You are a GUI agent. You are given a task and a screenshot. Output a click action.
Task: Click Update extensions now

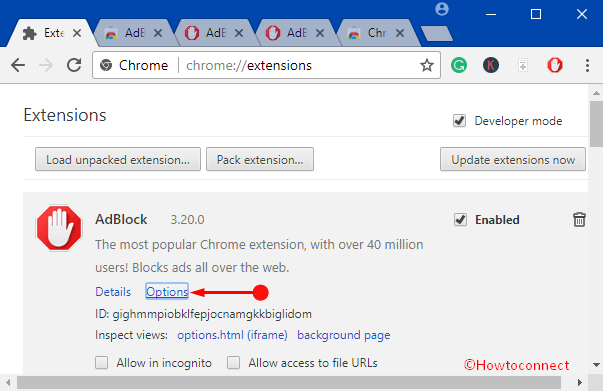513,159
